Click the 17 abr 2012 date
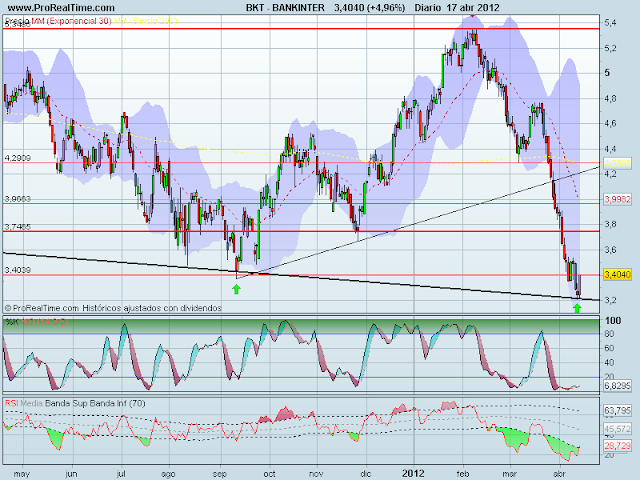The height and width of the screenshot is (480, 640). [473, 8]
